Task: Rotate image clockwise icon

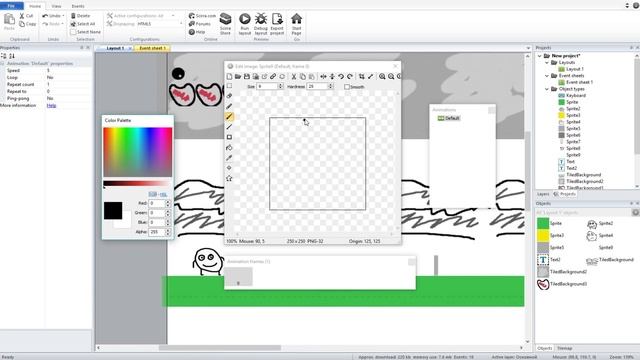Action: pos(350,76)
